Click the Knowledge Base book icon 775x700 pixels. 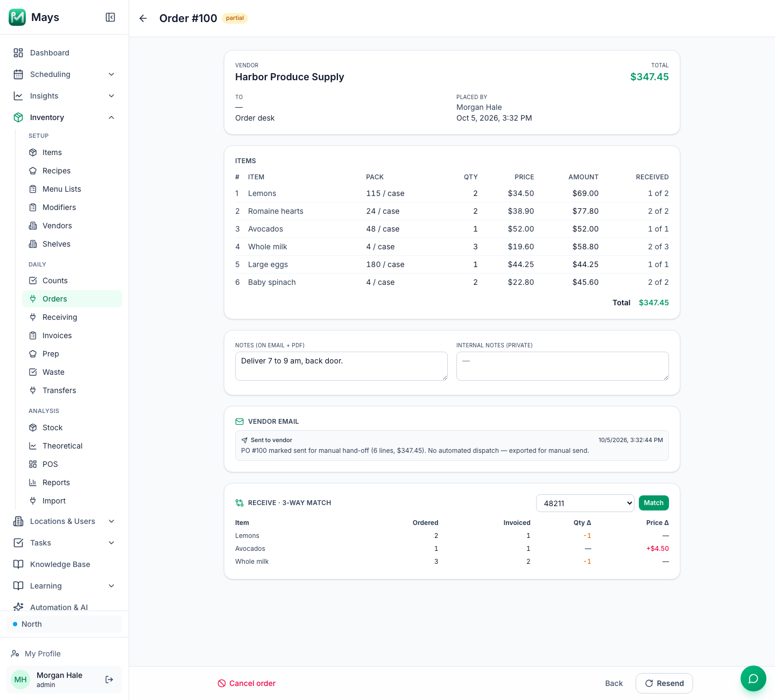[x=18, y=564]
